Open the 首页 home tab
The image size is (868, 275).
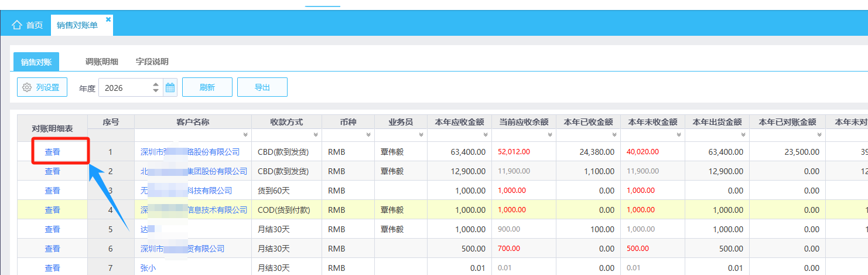coord(28,25)
